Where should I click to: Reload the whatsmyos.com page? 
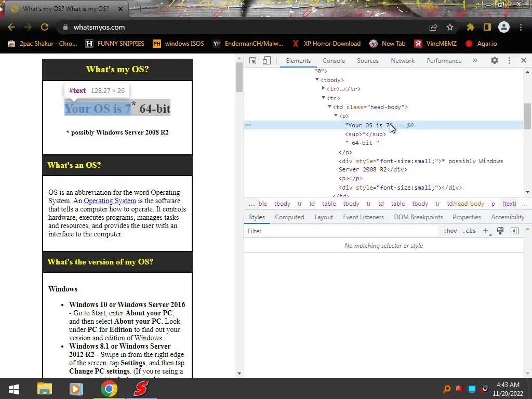[45, 27]
